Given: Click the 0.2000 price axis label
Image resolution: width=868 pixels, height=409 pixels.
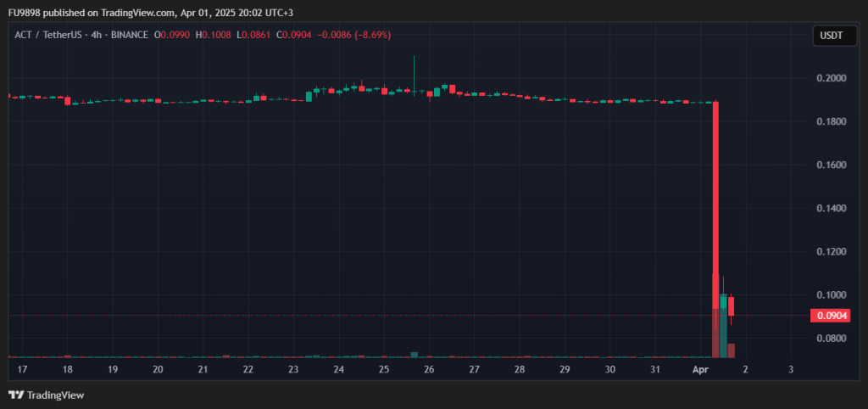Looking at the screenshot, I should (832, 78).
